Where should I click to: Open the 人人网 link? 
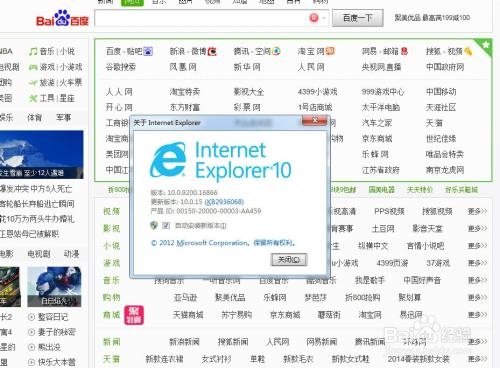click(119, 92)
